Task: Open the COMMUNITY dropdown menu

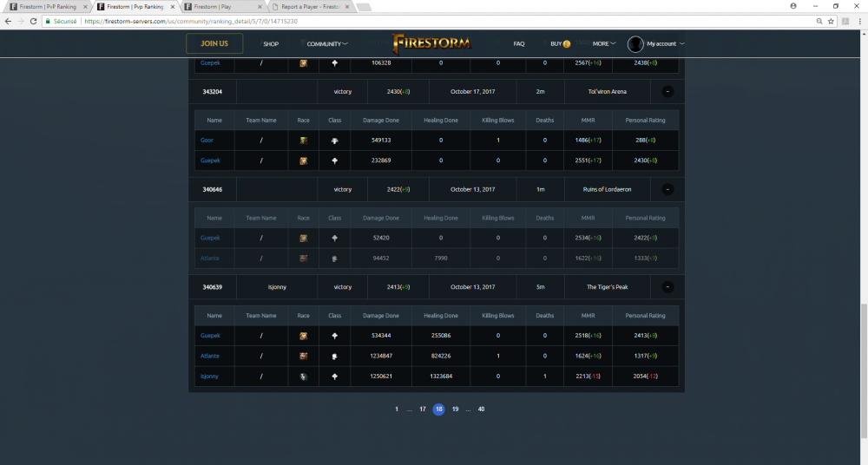Action: click(327, 43)
